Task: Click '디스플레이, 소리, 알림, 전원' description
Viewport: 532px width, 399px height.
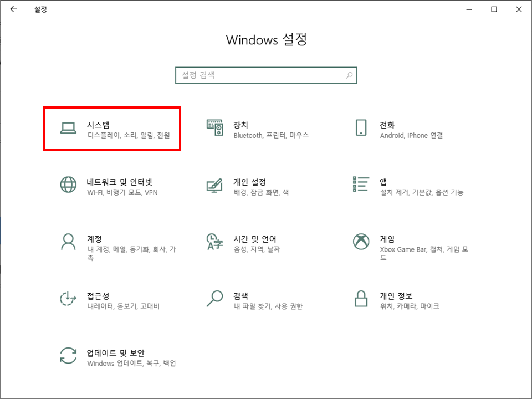Action: [x=129, y=135]
